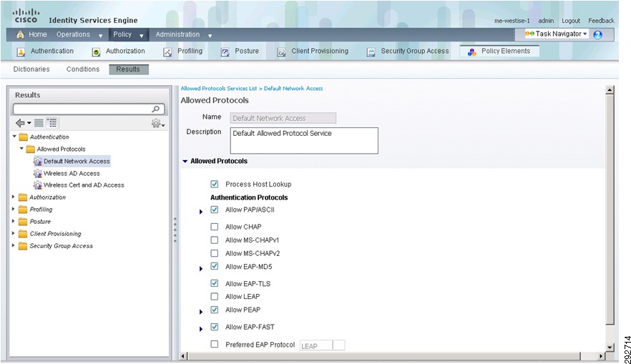Click the Description text box
This screenshot has height=364, width=631.
(x=304, y=141)
